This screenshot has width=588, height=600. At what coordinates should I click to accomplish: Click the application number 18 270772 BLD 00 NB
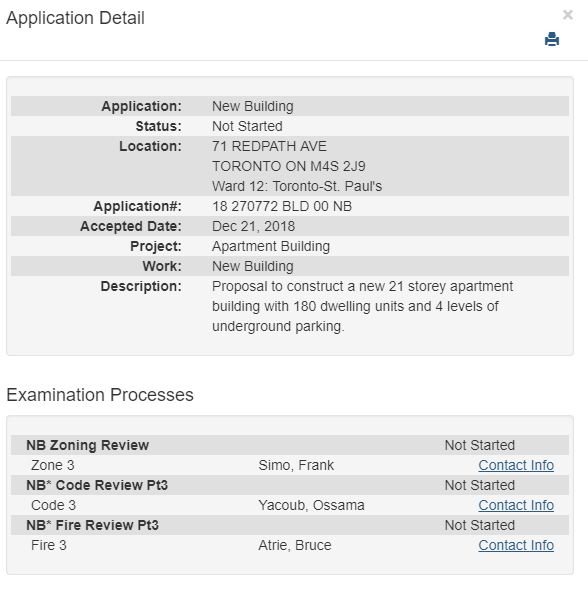coord(282,206)
